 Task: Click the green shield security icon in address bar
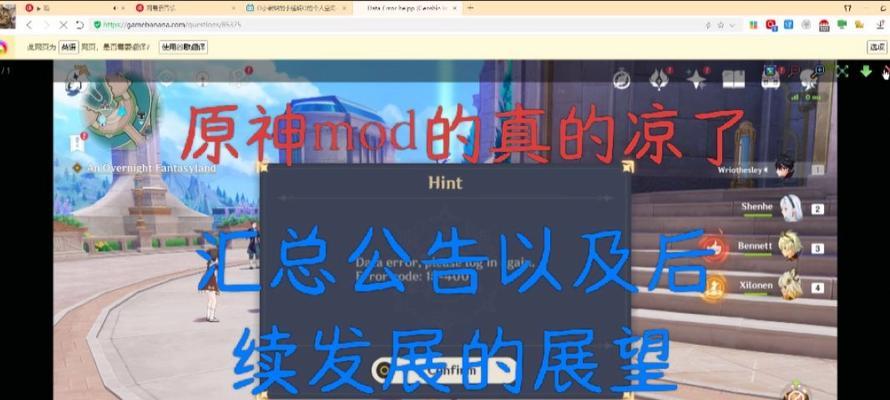(x=97, y=25)
